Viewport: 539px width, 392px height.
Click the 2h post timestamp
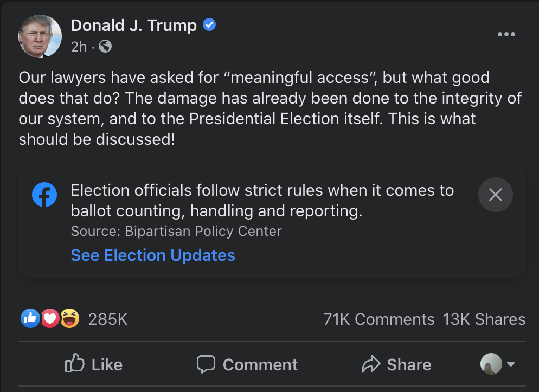(79, 47)
